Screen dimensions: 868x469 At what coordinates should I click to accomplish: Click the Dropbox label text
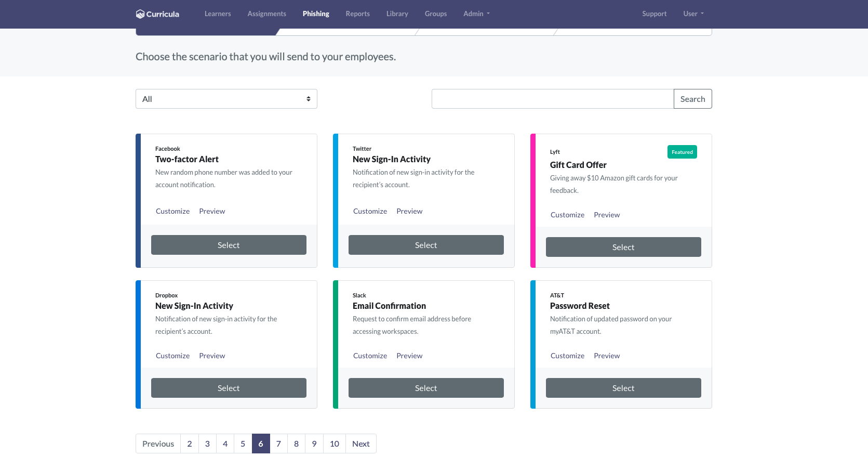click(x=166, y=295)
